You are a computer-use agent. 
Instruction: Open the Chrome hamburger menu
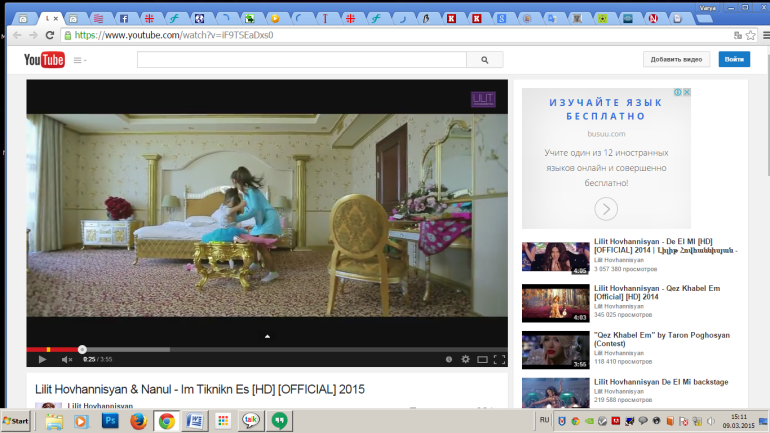[766, 35]
